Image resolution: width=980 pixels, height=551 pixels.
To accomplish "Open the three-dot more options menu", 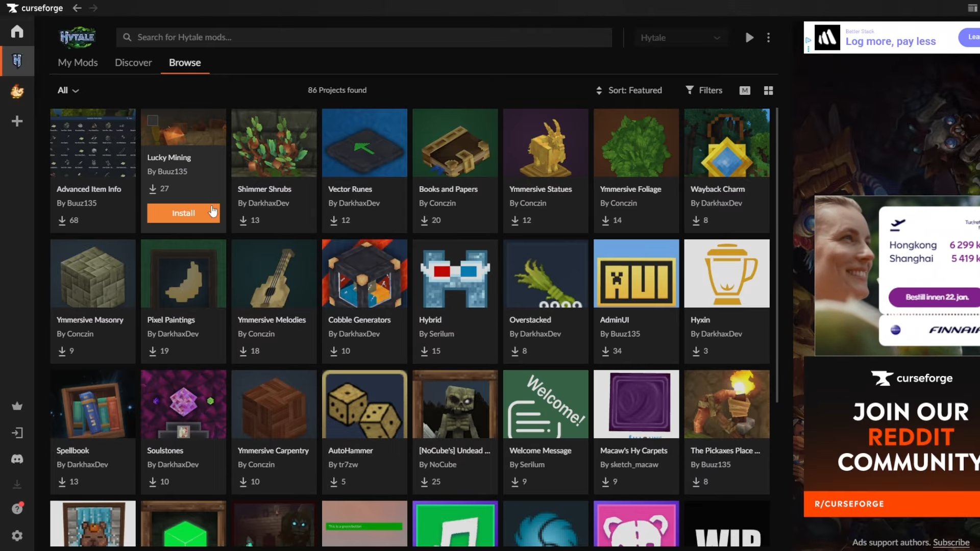I will coord(768,38).
